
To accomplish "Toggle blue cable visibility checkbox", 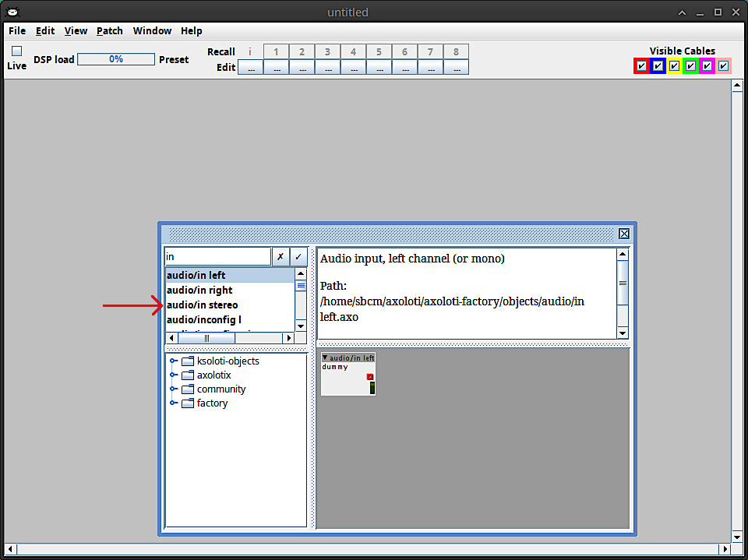I will point(658,66).
